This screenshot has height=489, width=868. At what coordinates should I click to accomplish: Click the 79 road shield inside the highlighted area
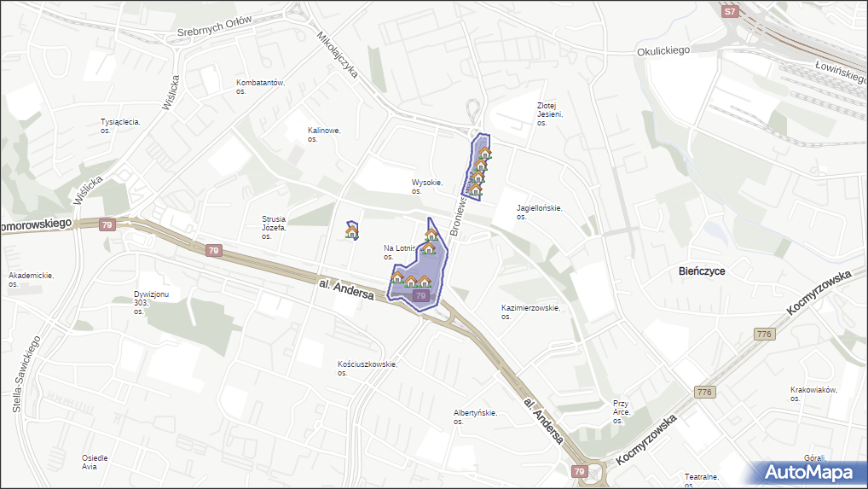420,295
